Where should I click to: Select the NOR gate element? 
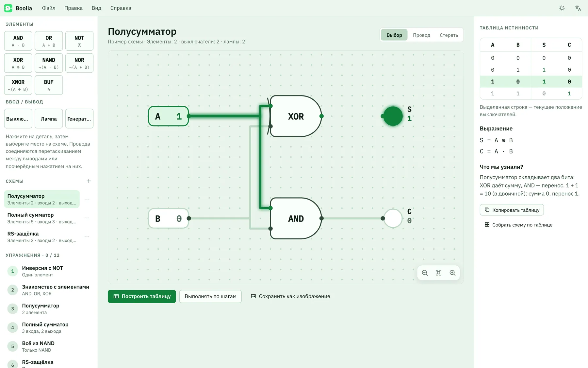79,63
